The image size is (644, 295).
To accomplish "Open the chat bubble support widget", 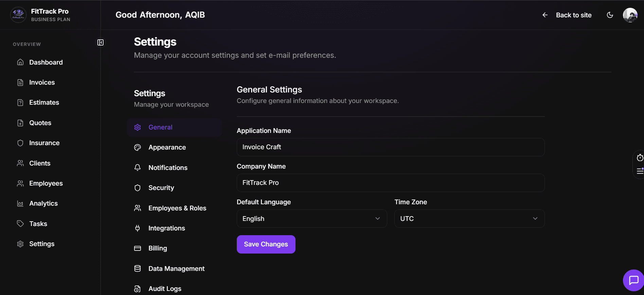I will click(633, 280).
